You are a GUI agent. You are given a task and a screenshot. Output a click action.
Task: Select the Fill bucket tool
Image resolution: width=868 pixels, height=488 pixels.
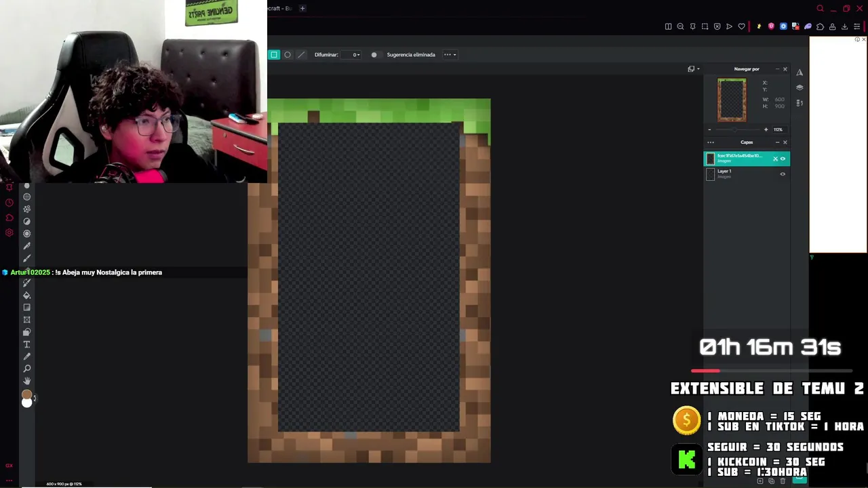pos(27,296)
